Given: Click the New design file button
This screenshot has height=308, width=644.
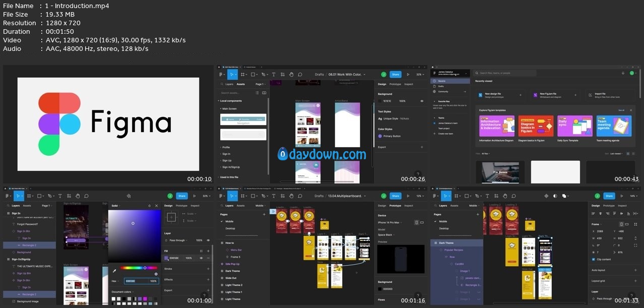Looking at the screenshot, I should [499, 94].
